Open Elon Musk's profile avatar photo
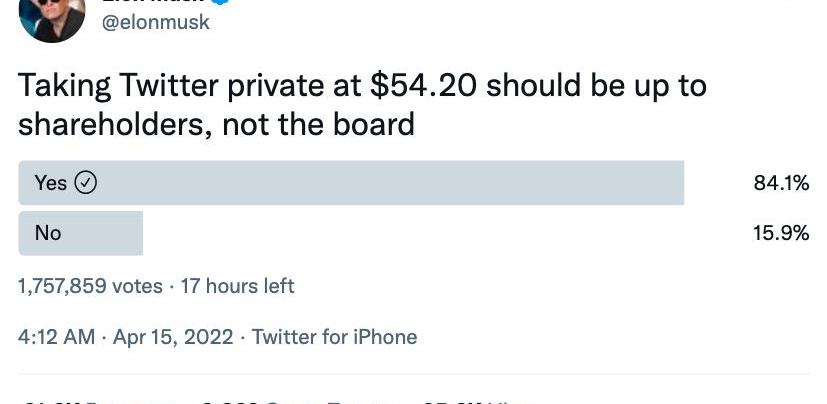 tap(51, 16)
